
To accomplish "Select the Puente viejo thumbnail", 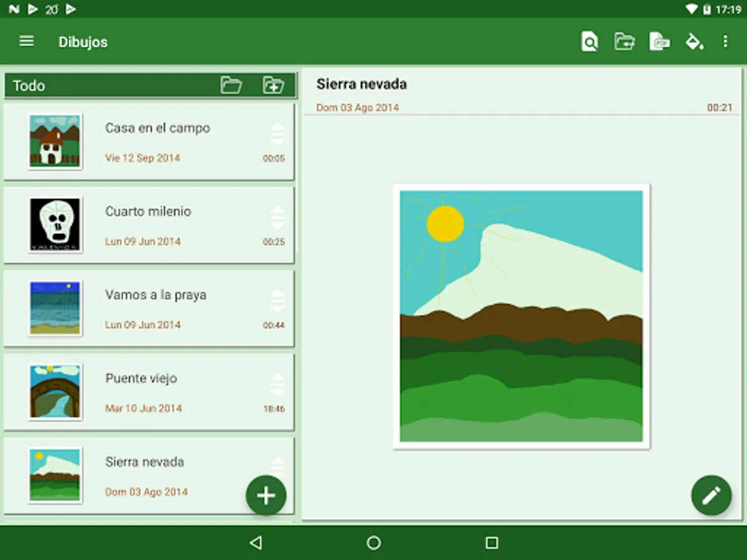I will (x=55, y=391).
